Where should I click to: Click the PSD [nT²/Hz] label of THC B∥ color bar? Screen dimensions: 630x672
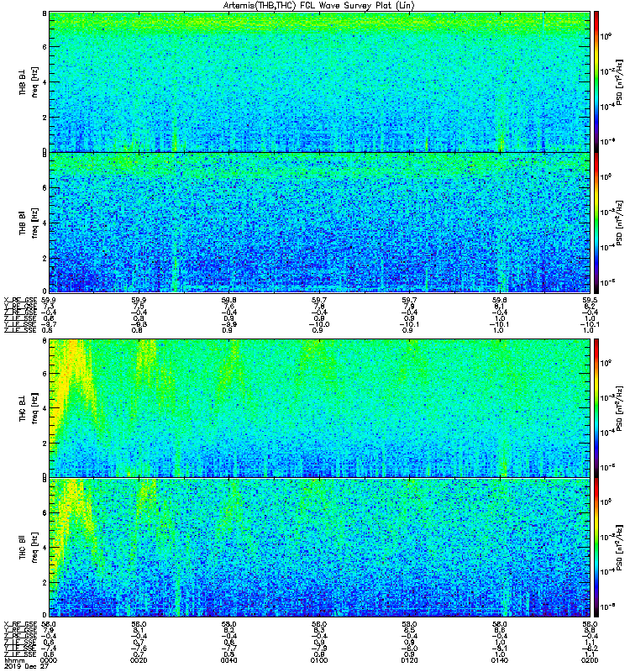click(619, 548)
